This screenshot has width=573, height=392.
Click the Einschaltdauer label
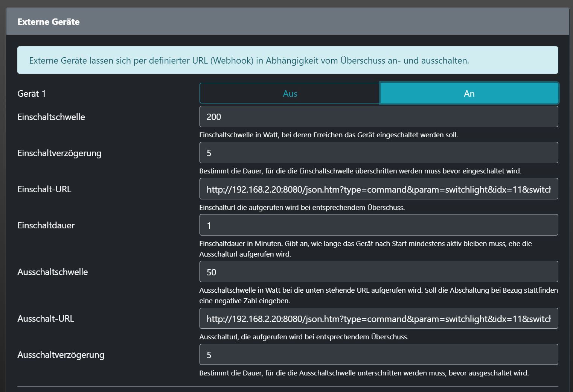coord(46,225)
